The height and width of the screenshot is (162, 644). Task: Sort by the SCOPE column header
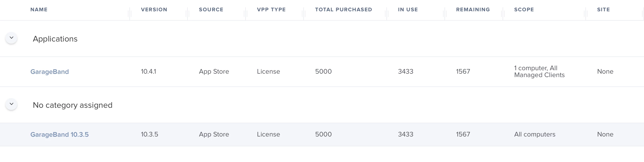524,10
